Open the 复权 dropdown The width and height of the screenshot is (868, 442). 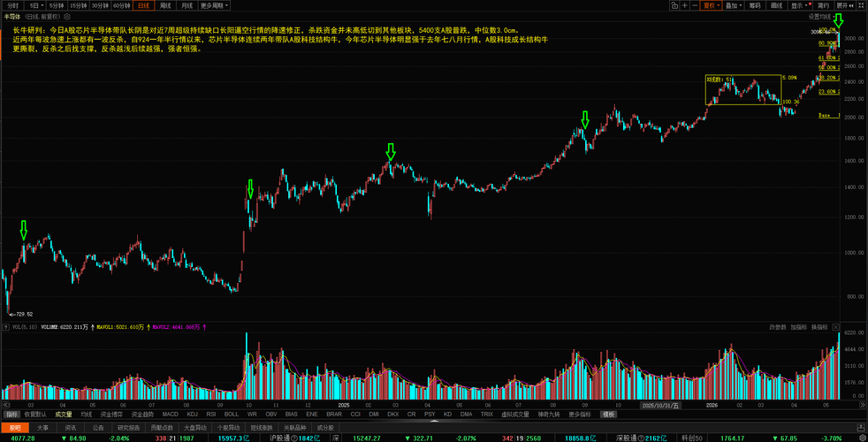click(x=712, y=5)
